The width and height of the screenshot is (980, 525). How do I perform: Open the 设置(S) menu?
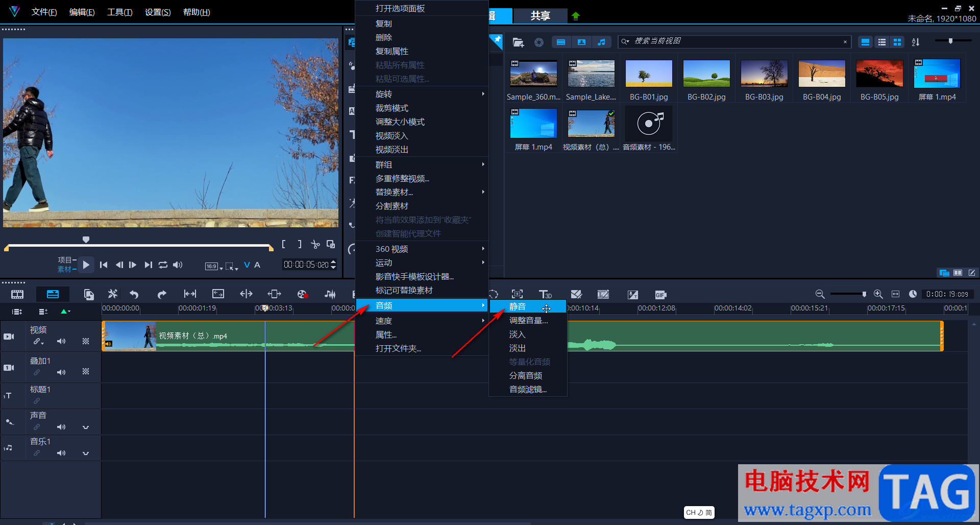pyautogui.click(x=158, y=12)
